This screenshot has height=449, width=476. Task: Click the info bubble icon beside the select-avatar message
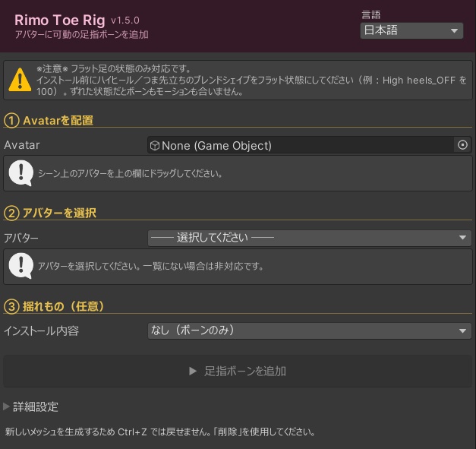point(21,265)
